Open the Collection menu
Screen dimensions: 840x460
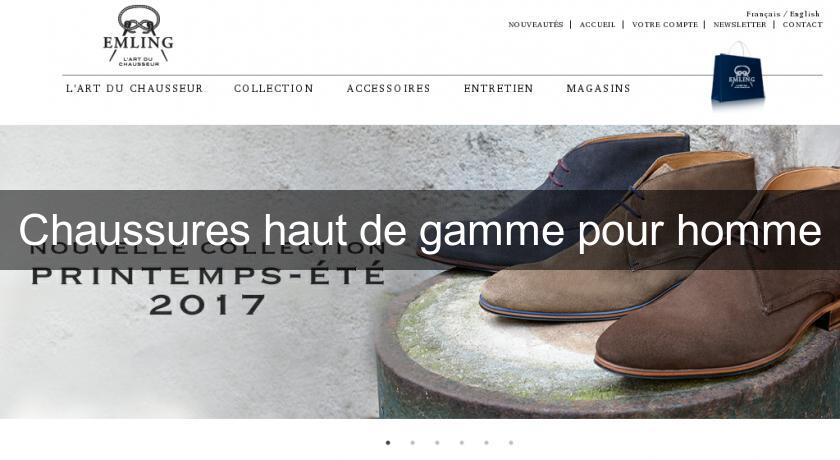pyautogui.click(x=274, y=88)
